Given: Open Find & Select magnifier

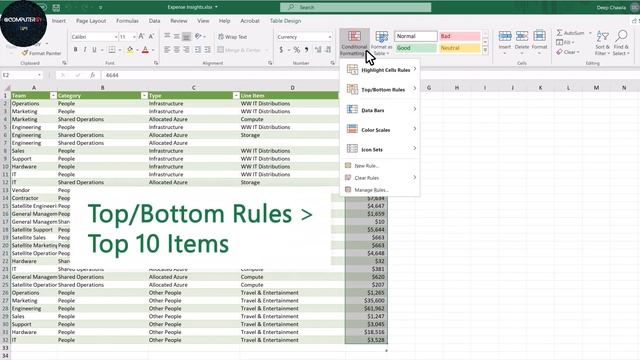Looking at the screenshot, I should (621, 43).
